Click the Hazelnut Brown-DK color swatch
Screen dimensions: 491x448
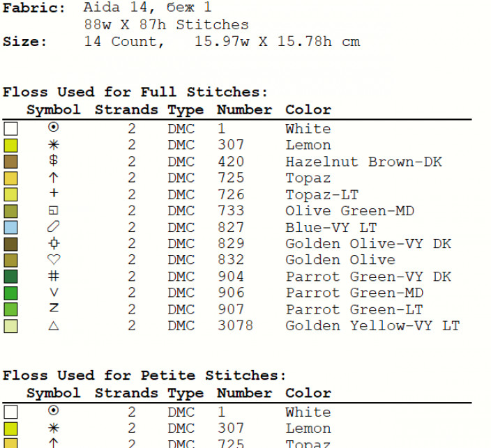pyautogui.click(x=10, y=162)
